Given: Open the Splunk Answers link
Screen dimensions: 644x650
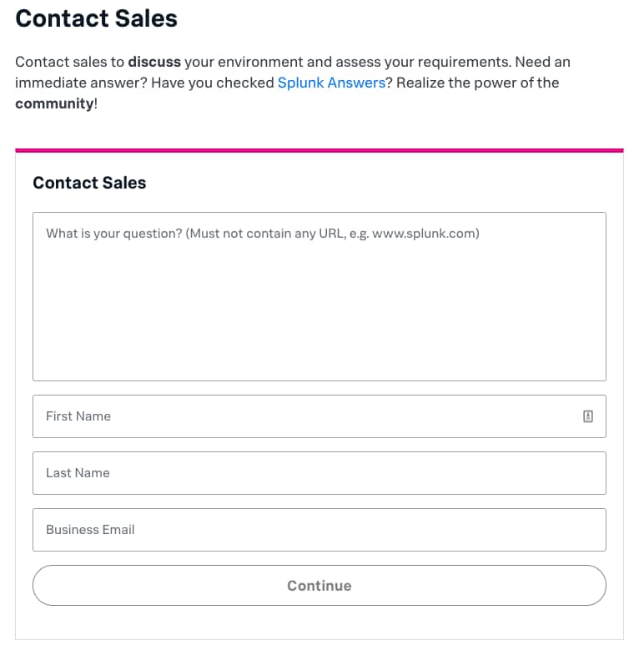Looking at the screenshot, I should click(331, 83).
